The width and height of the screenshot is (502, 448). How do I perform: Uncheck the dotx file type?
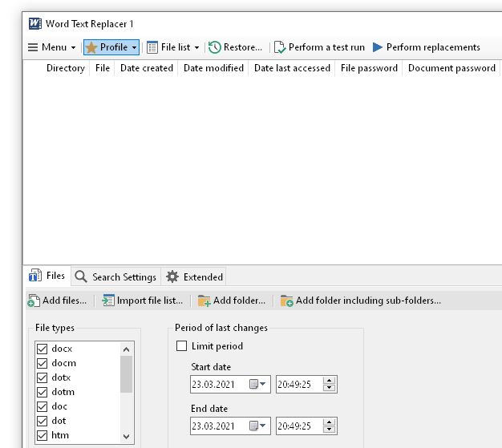43,377
